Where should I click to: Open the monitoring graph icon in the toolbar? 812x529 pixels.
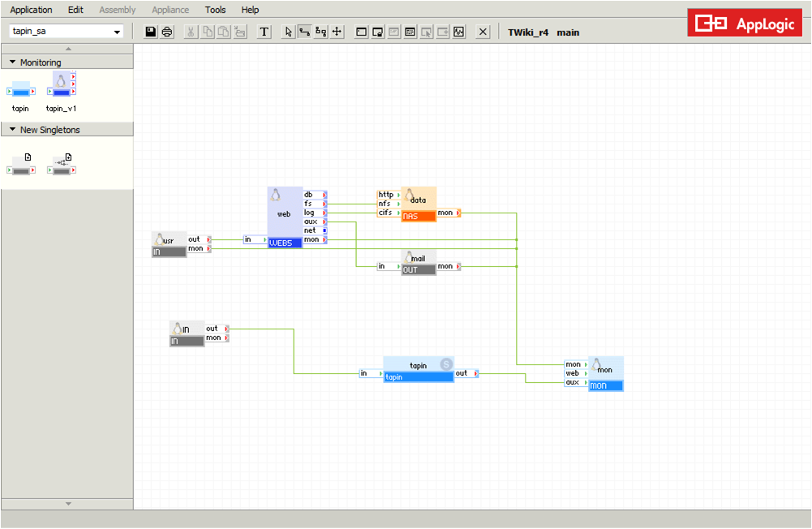pos(459,32)
